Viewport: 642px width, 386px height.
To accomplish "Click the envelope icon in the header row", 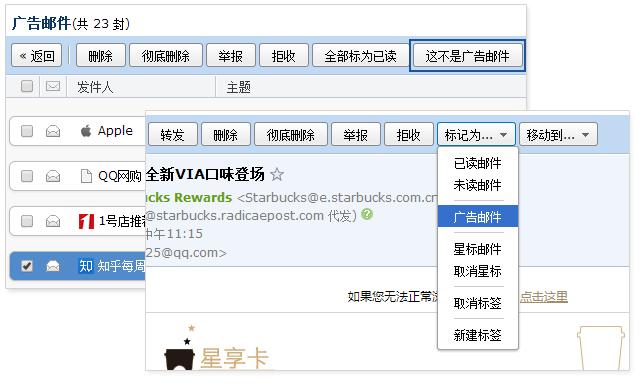I will 53,86.
